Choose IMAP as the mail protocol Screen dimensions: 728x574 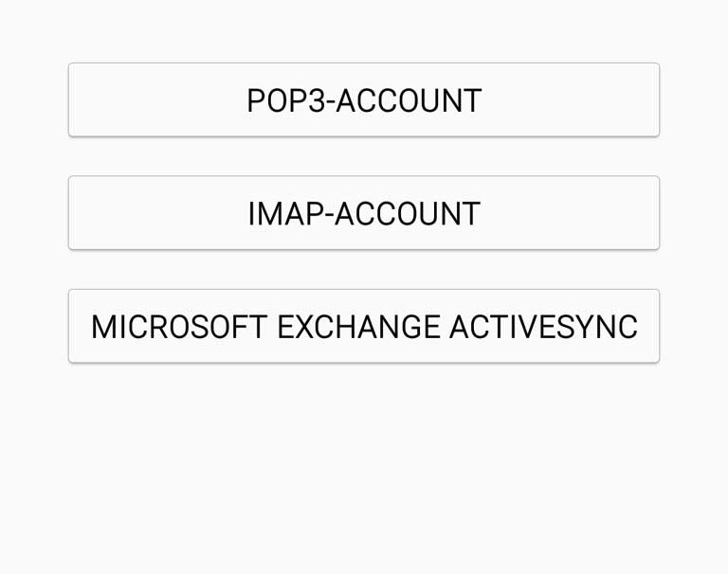[364, 213]
